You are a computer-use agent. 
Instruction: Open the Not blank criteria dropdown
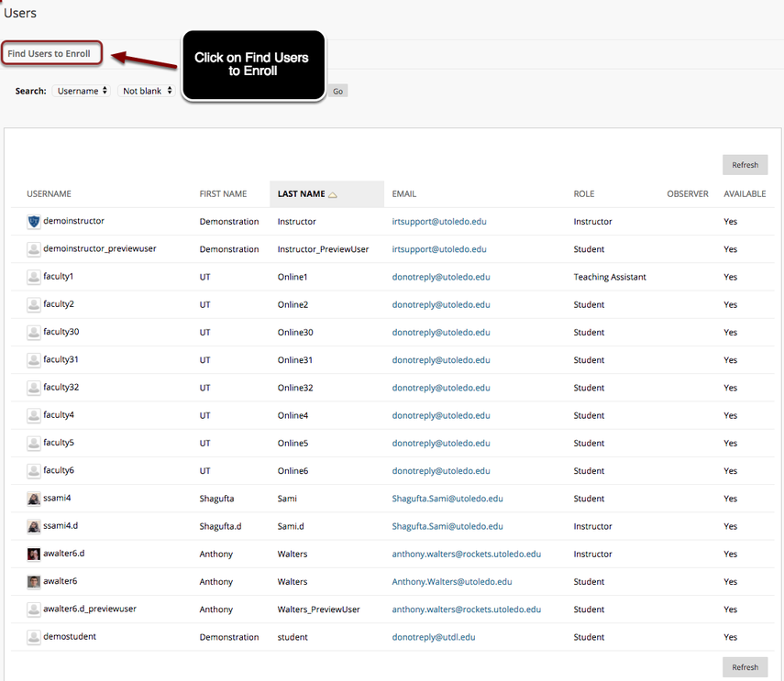pos(145,91)
